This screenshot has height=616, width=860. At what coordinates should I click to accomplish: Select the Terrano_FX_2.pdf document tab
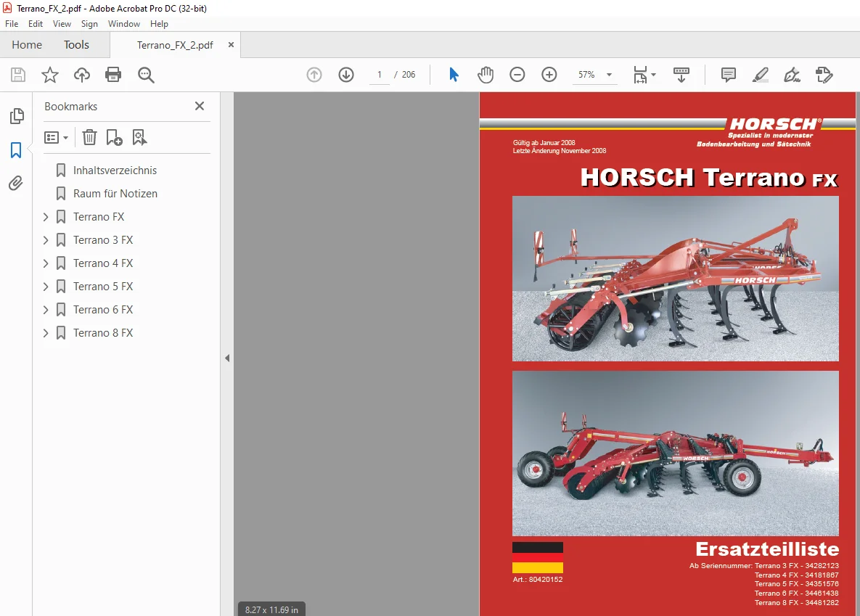coord(175,45)
